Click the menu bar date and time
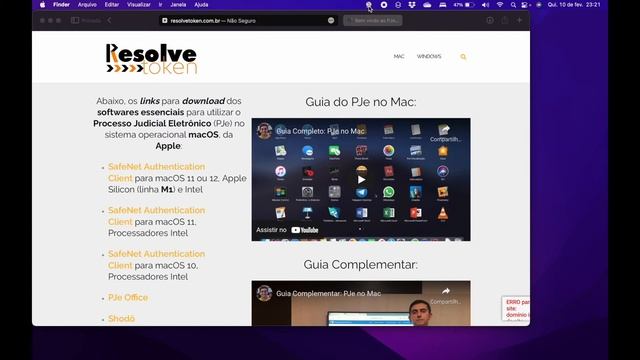Image resolution: width=640 pixels, height=360 pixels. (x=574, y=5)
